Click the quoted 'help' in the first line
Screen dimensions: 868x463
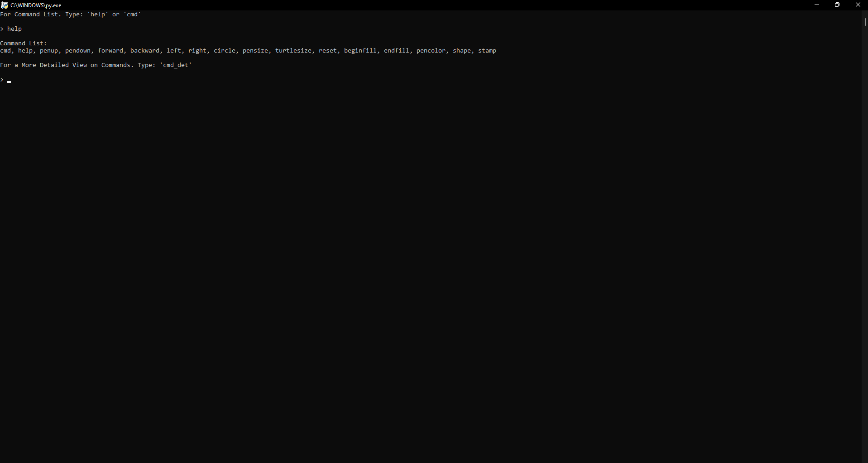[x=98, y=14]
